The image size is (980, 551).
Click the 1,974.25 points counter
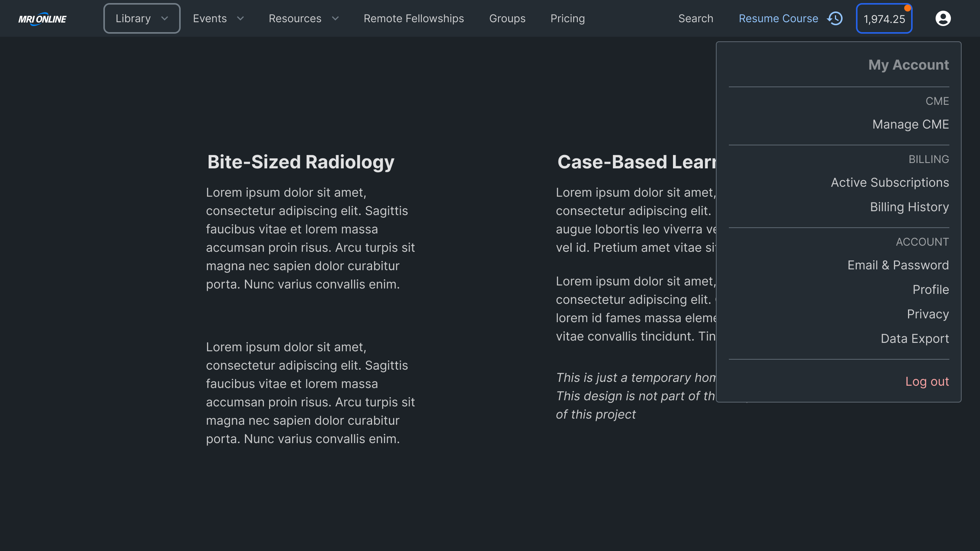pyautogui.click(x=884, y=18)
